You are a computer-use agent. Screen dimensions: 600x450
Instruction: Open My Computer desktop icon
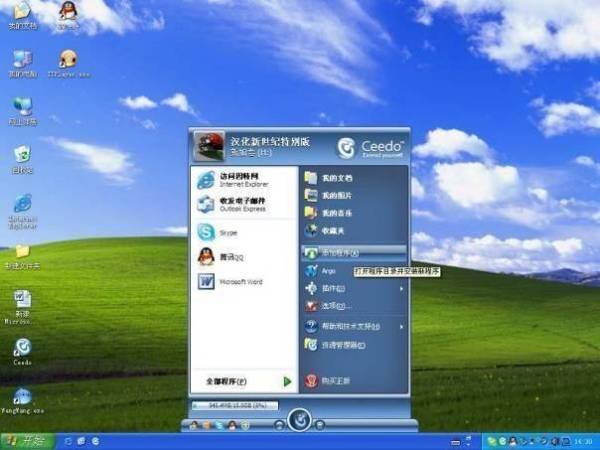pyautogui.click(x=23, y=64)
